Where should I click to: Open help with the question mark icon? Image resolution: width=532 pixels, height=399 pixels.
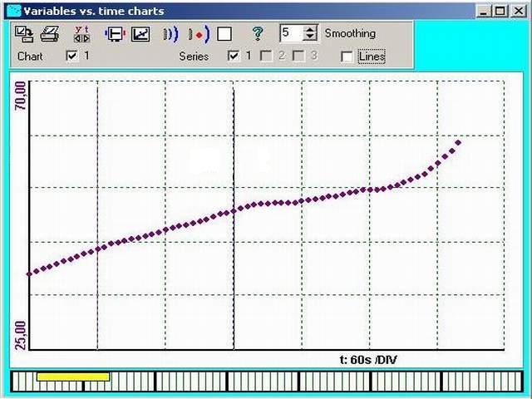click(258, 34)
